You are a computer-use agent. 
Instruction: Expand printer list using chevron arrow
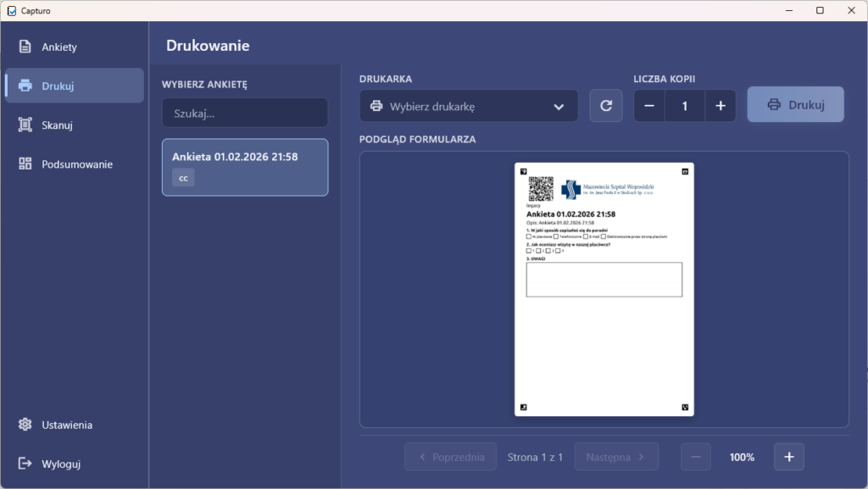tap(559, 107)
